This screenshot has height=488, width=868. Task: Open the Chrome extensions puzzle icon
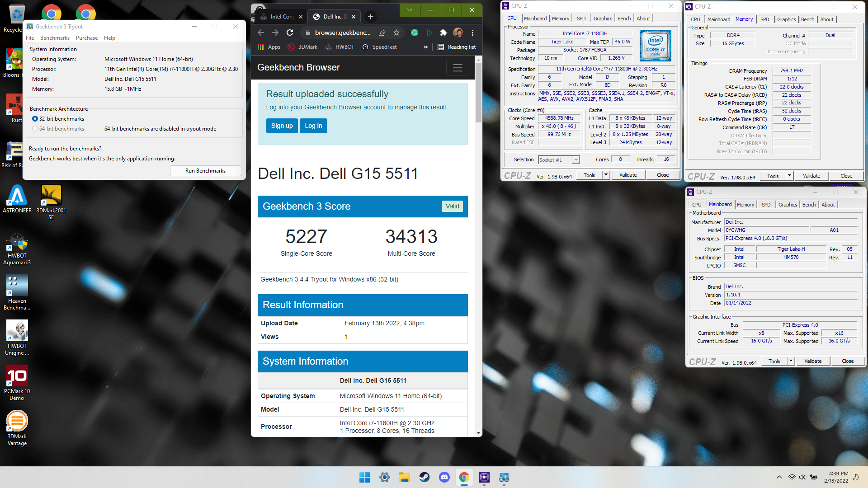click(443, 33)
